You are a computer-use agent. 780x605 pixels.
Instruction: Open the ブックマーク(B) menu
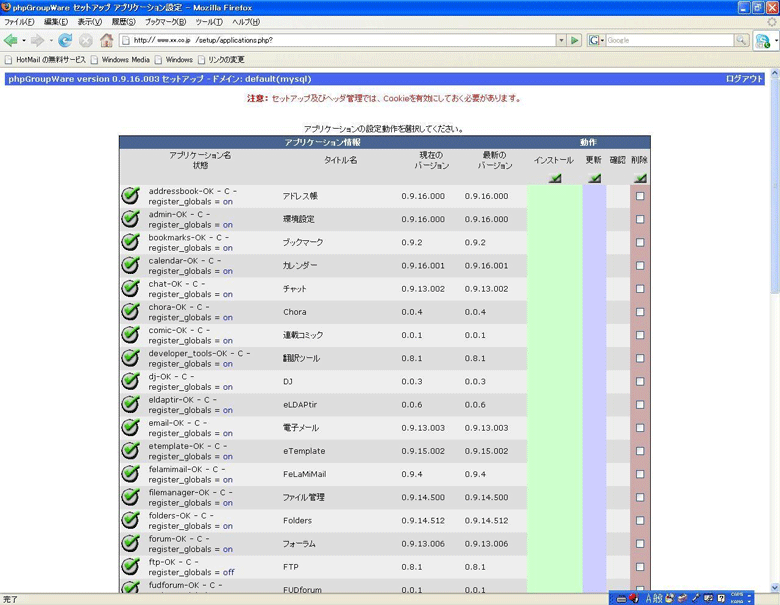coord(165,21)
